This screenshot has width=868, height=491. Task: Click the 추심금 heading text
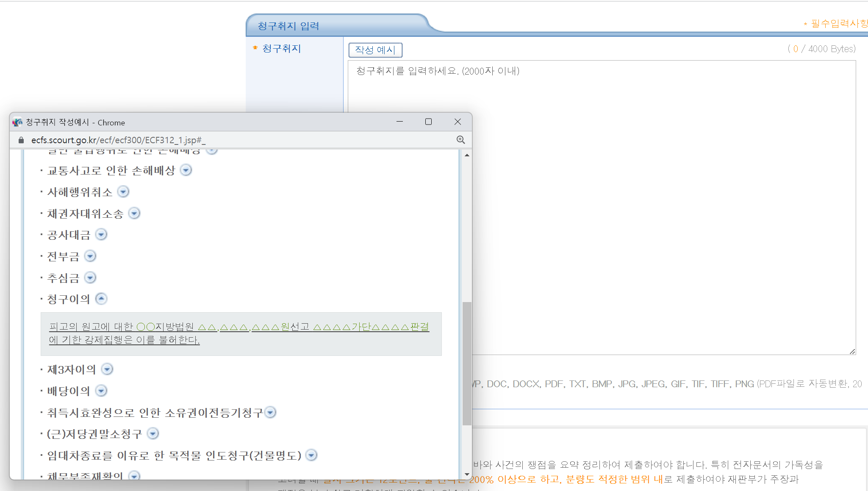63,278
